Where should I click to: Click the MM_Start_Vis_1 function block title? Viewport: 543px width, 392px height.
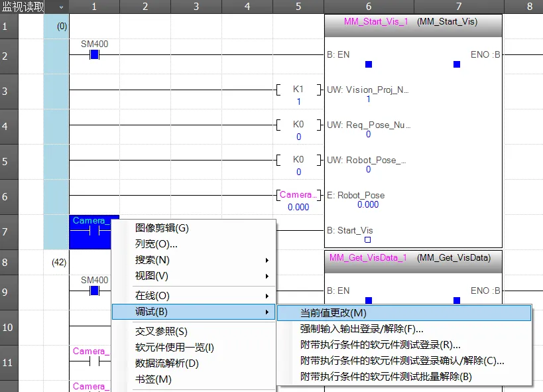point(375,21)
